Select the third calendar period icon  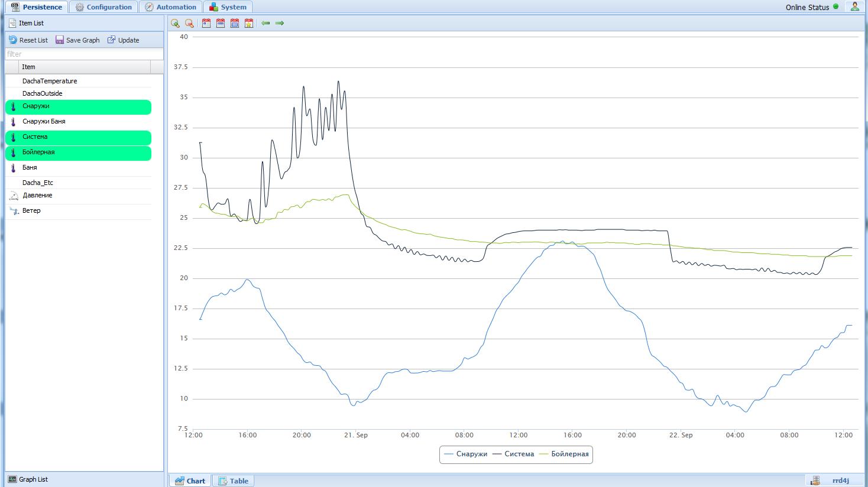[235, 23]
